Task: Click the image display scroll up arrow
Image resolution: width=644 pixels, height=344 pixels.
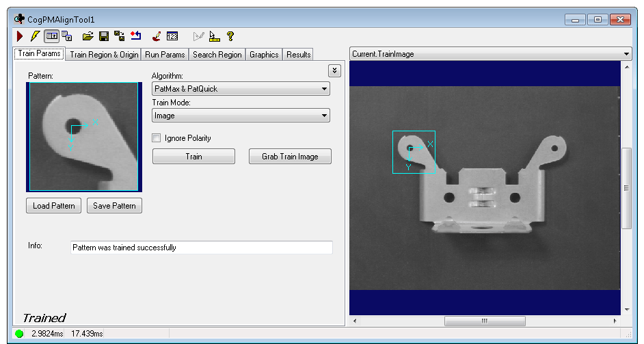Action: point(626,66)
